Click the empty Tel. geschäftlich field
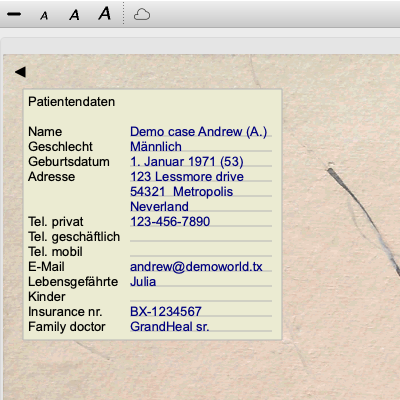The image size is (400, 400). pyautogui.click(x=201, y=237)
